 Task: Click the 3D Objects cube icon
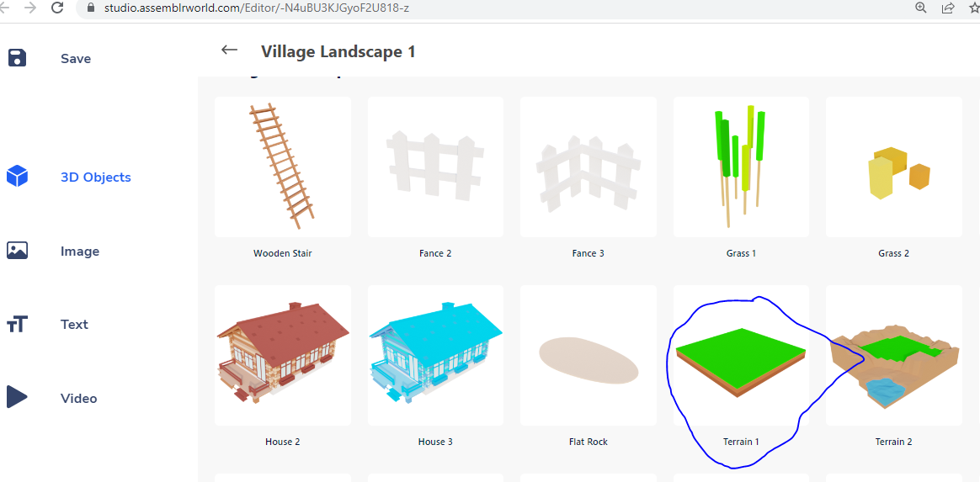(17, 176)
